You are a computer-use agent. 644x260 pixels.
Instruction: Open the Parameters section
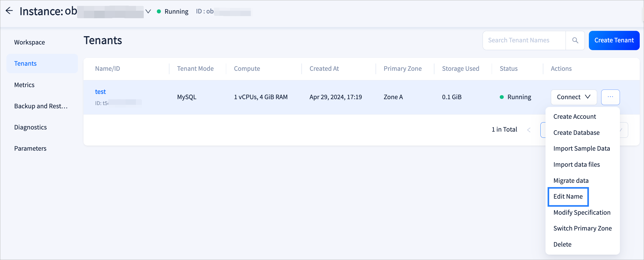coord(30,148)
